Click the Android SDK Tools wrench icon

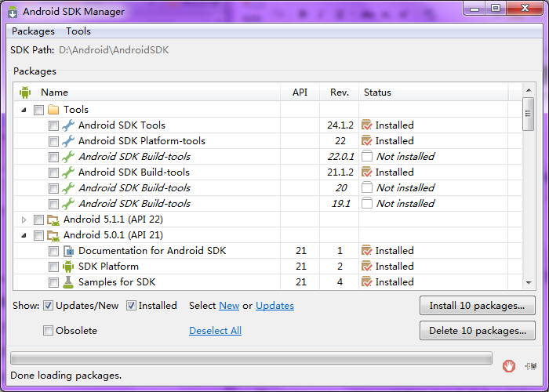68,125
